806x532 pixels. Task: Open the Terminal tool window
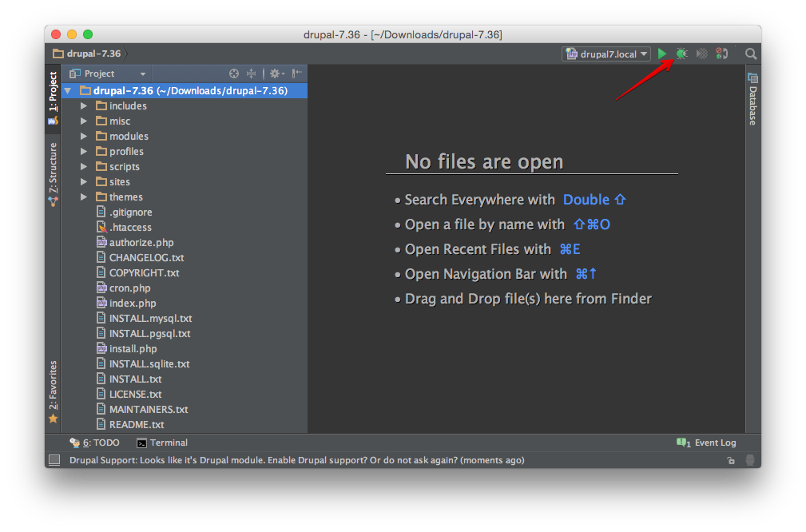[x=162, y=443]
